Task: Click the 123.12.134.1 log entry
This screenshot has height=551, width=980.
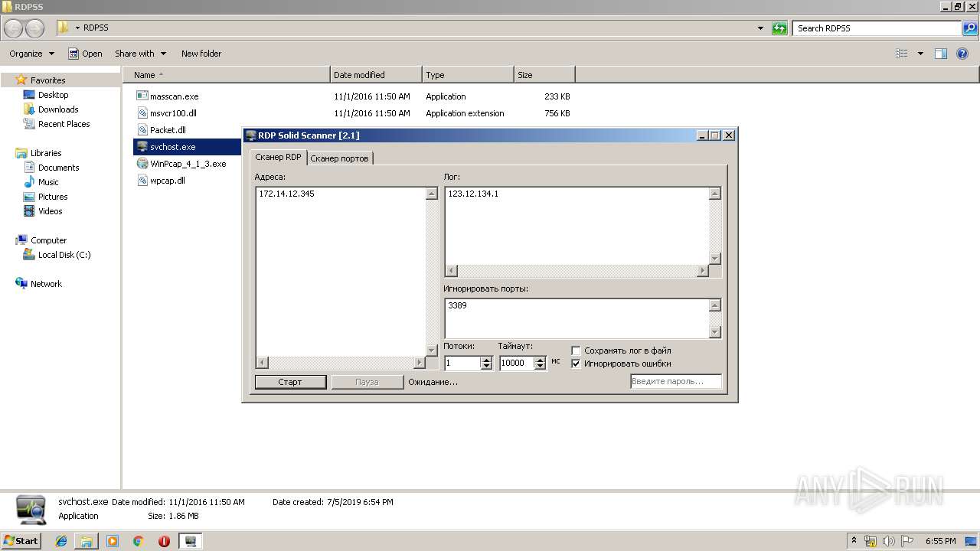Action: click(x=473, y=194)
